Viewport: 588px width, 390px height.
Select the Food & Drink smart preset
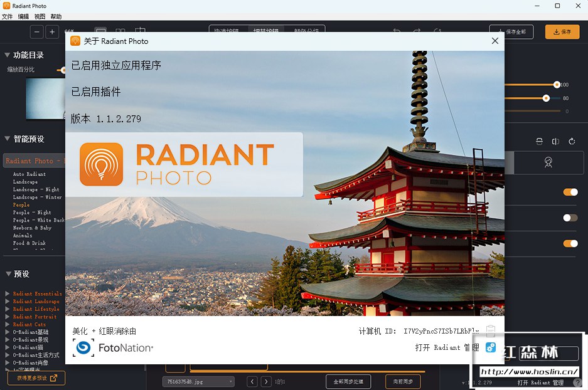click(29, 243)
